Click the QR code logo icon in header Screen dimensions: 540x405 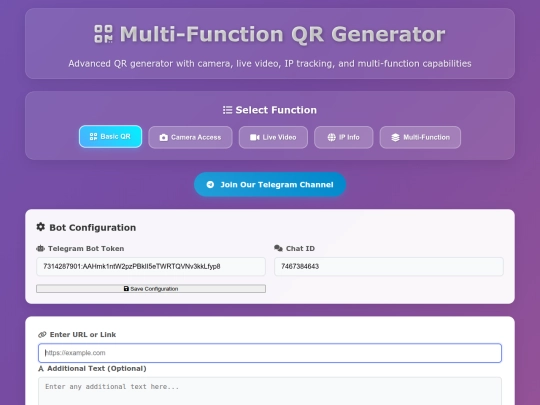(103, 34)
